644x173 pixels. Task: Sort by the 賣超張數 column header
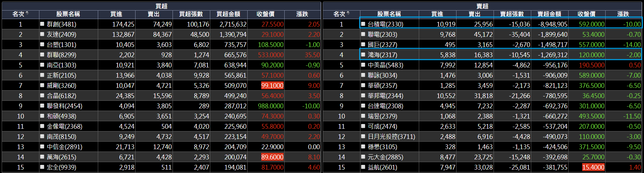[512, 14]
